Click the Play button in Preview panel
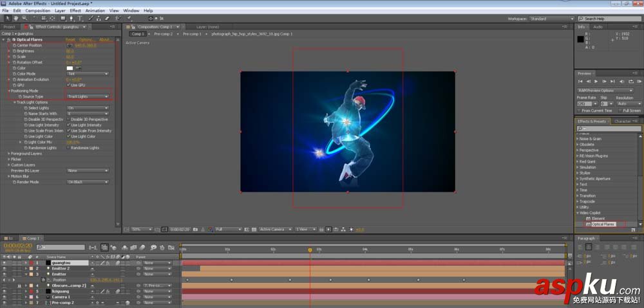Screen dimensions: 644x308 (x=595, y=82)
